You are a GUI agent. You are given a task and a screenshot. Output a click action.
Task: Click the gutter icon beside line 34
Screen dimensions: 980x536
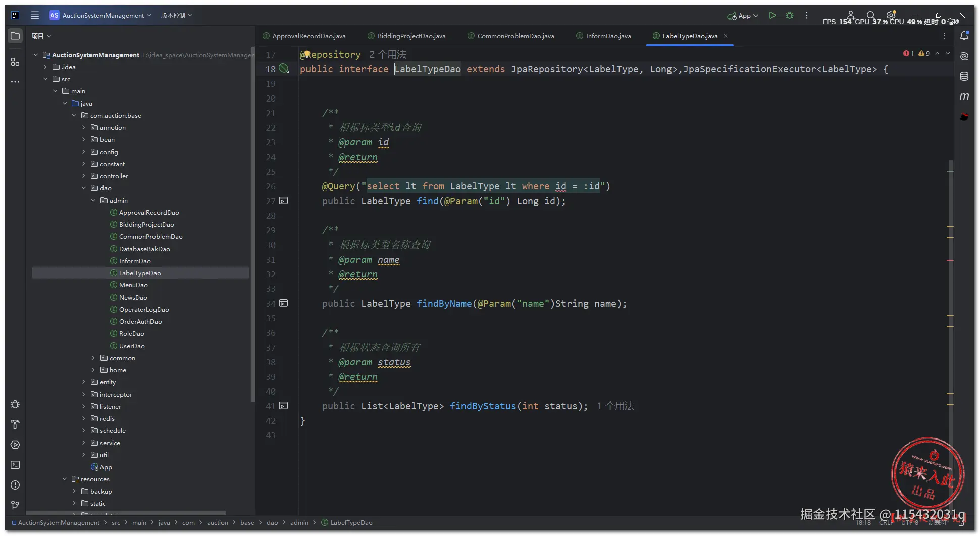click(x=284, y=303)
